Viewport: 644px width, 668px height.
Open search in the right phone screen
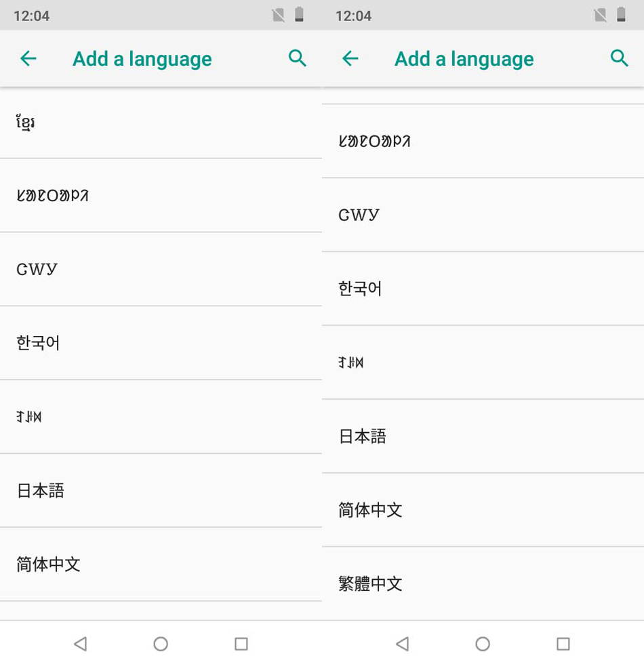coord(619,58)
